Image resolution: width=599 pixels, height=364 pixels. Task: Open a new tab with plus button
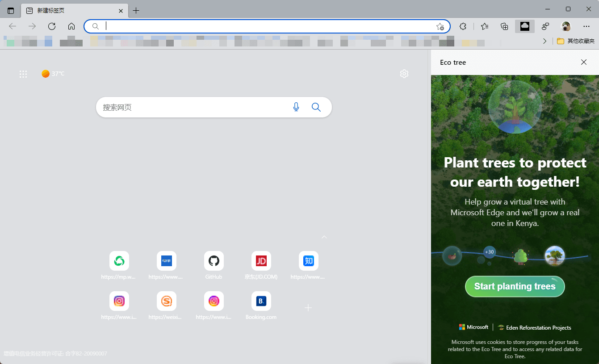(x=136, y=10)
